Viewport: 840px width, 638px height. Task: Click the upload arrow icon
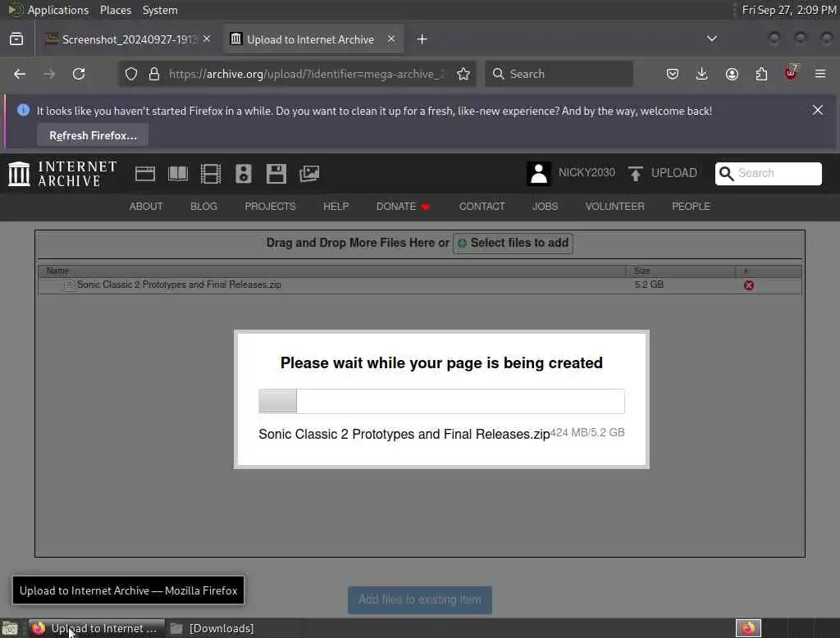pyautogui.click(x=636, y=174)
